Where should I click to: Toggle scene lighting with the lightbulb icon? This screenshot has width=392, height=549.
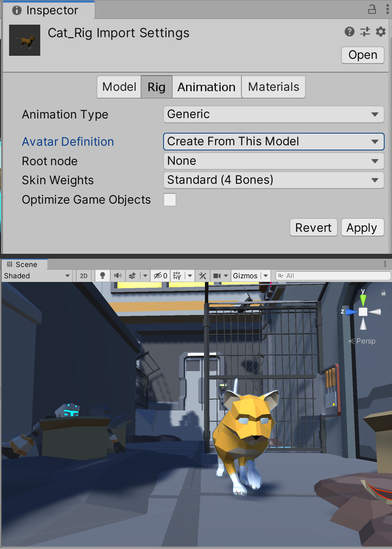pyautogui.click(x=102, y=276)
